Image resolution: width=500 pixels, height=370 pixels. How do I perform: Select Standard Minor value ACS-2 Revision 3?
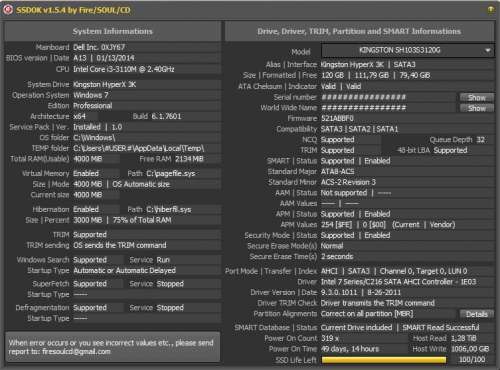pos(348,182)
